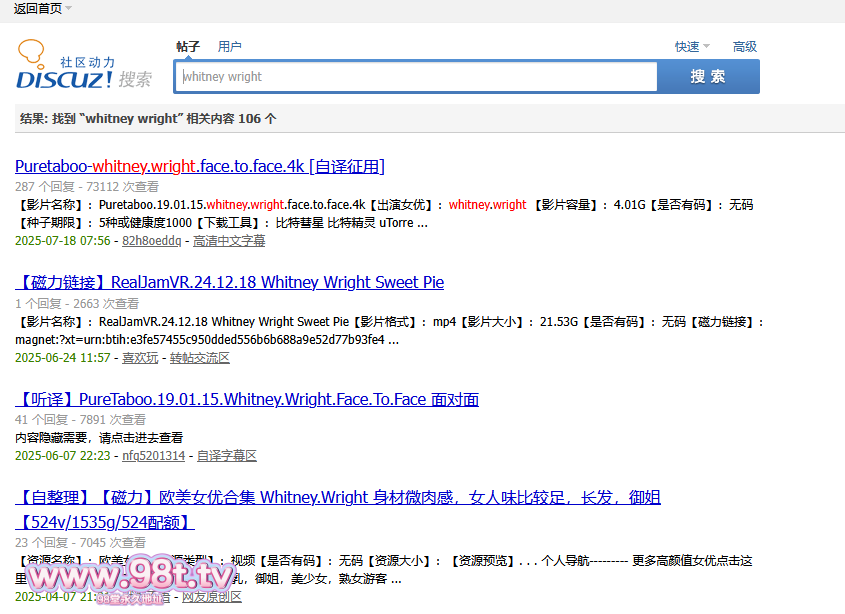Click the 搜索 search button
Image resolution: width=845 pixels, height=614 pixels.
pyautogui.click(x=708, y=77)
